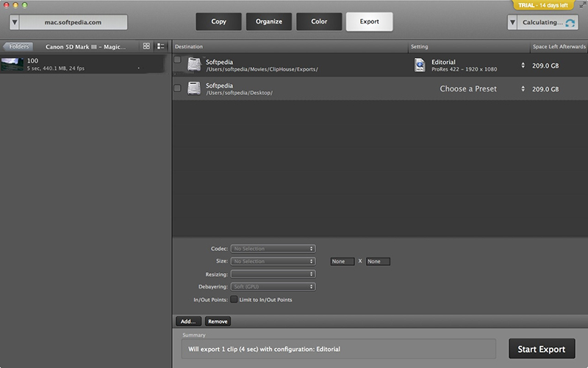This screenshot has width=588, height=368.
Task: Click 209.0 GB in the Exports row
Action: (545, 66)
